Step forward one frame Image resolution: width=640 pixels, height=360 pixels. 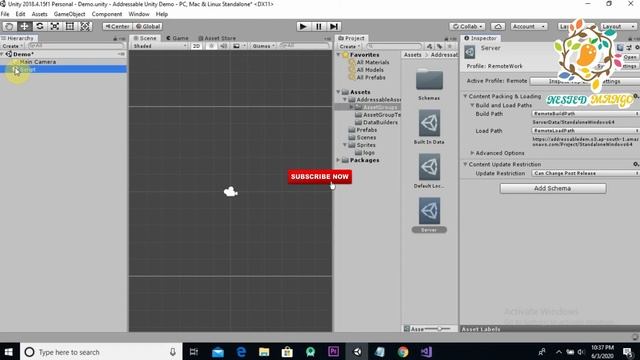(x=334, y=26)
